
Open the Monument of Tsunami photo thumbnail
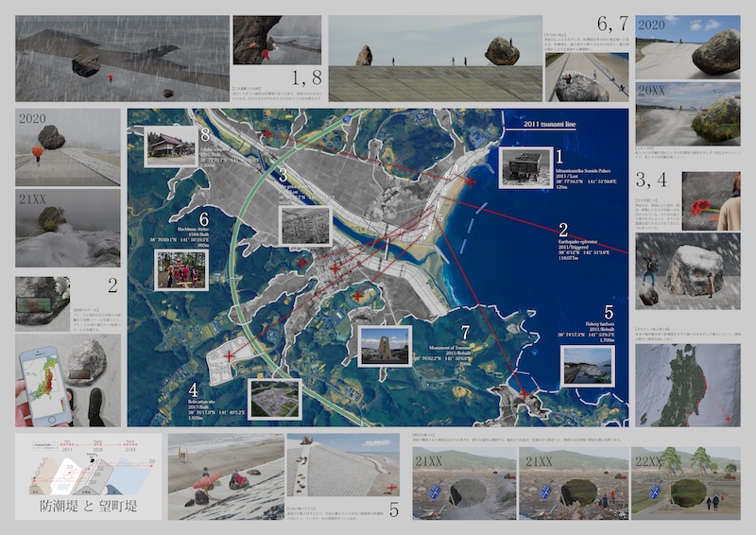coord(385,346)
